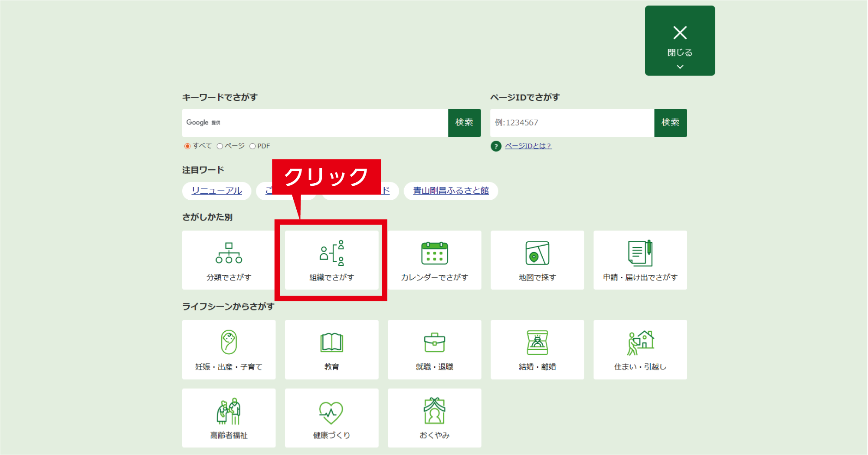The image size is (868, 455).
Task: Select the すべて radio button
Action: tap(187, 146)
